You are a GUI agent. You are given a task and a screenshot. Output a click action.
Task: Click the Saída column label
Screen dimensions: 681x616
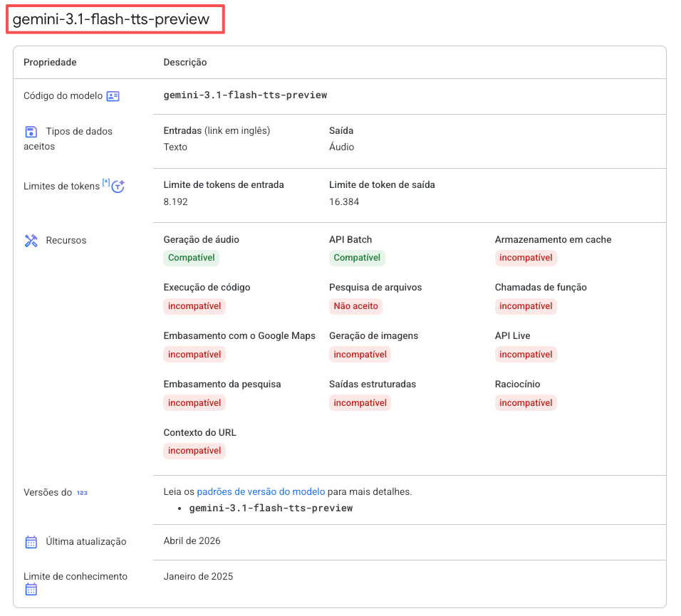click(x=341, y=130)
